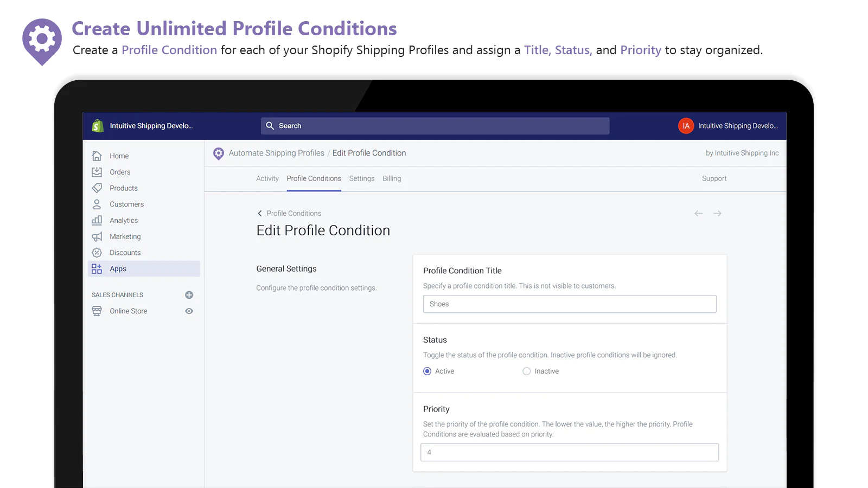Select the Inactive status radio button
Screen dimensions: 868x488
(526, 371)
